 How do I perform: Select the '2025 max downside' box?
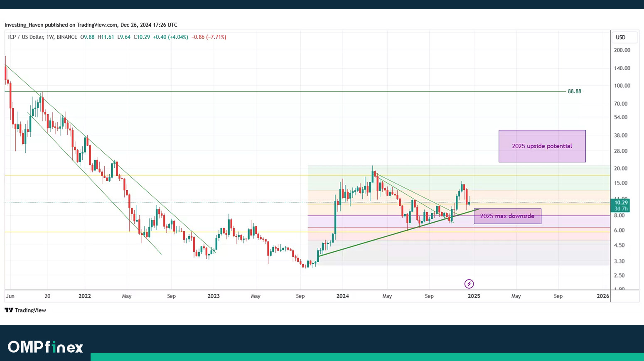coord(507,216)
